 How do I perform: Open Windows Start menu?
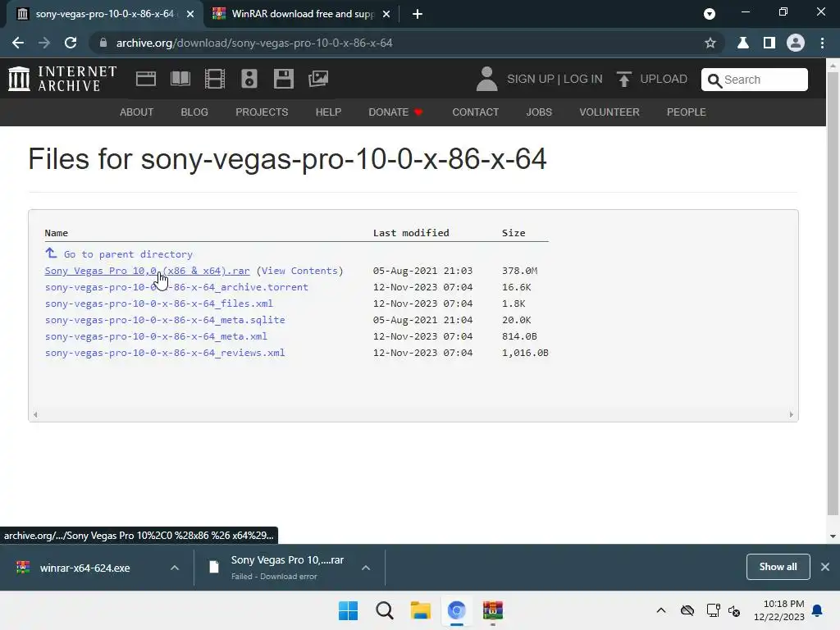click(x=348, y=610)
